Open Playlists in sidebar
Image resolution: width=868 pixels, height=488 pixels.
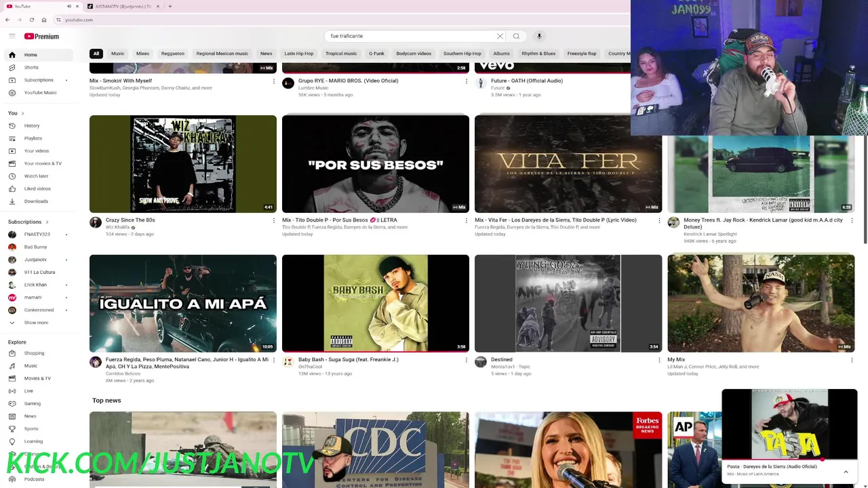click(x=33, y=138)
